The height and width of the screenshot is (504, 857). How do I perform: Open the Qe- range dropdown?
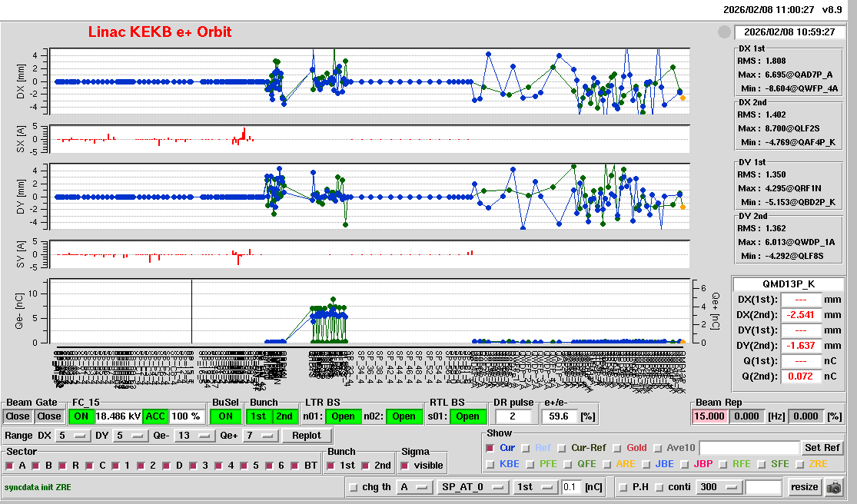(x=194, y=436)
